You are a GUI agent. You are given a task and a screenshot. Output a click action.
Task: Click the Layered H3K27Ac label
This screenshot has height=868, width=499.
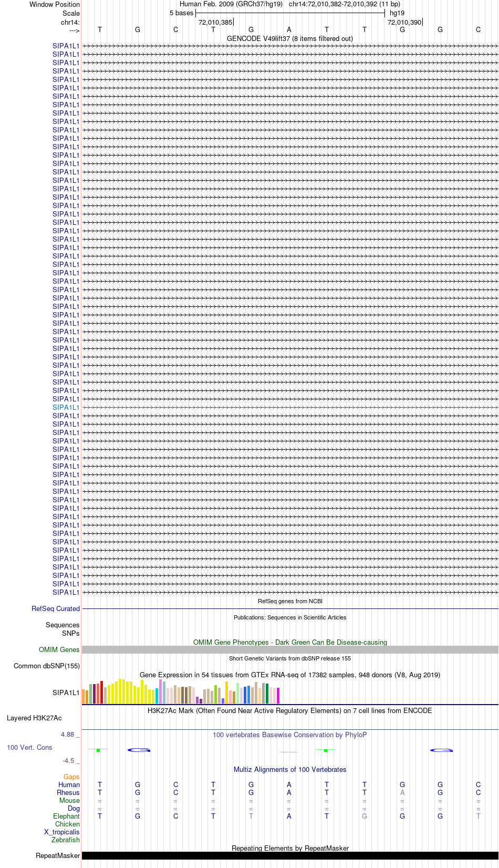point(34,718)
